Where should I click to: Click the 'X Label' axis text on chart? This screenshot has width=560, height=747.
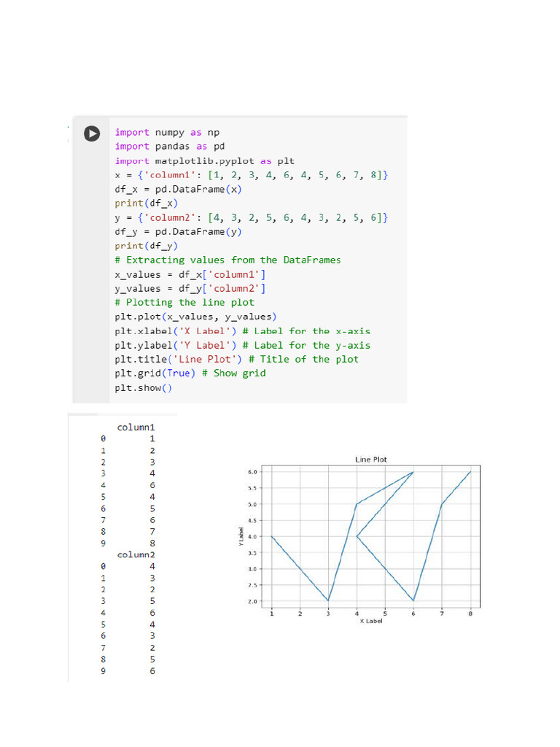tap(371, 621)
